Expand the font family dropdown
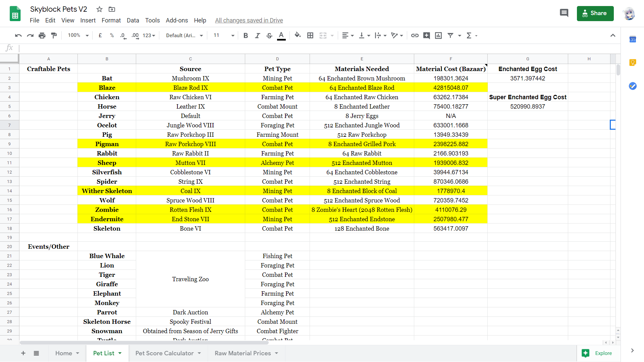644x362 pixels. (184, 36)
